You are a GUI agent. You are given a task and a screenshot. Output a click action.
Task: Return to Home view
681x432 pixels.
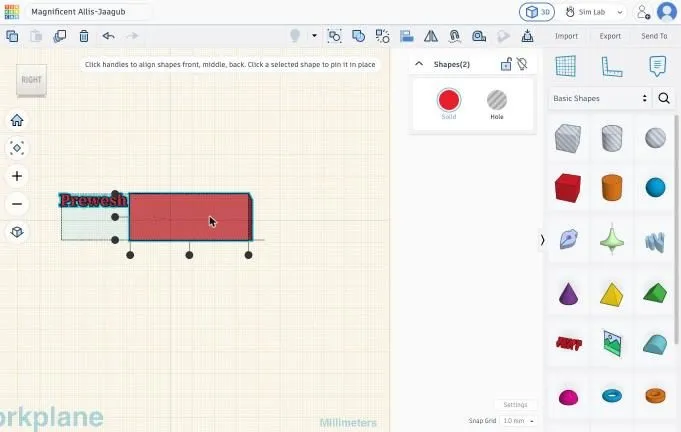(x=17, y=120)
